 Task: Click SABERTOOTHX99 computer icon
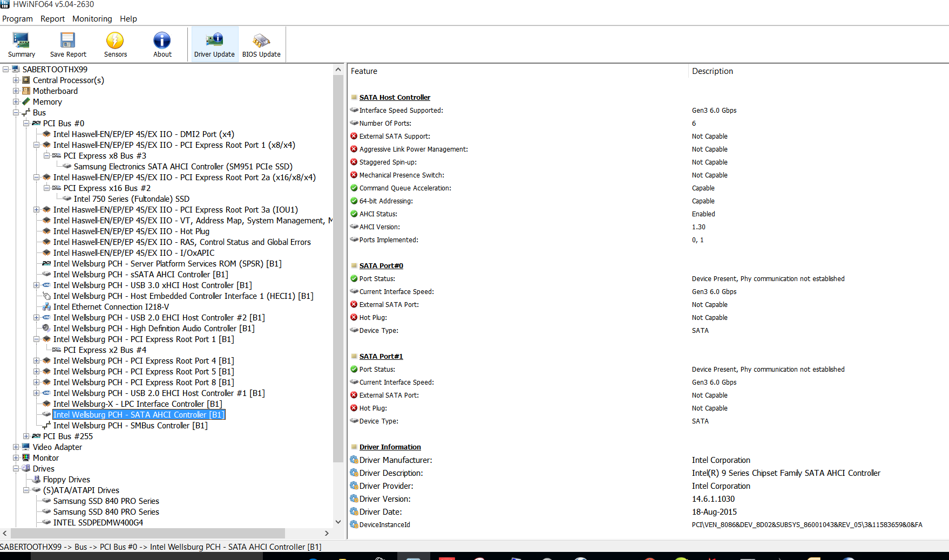16,69
